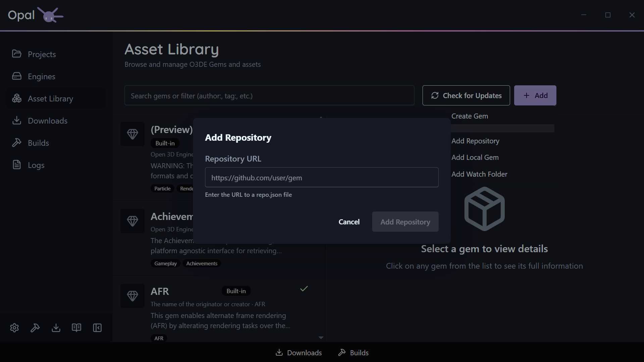The width and height of the screenshot is (644, 362).
Task: Click Built-in badge on AFR gem
Action: click(236, 291)
